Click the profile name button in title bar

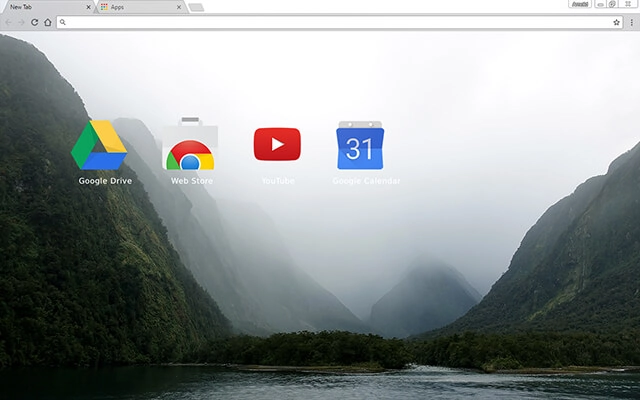(580, 4)
